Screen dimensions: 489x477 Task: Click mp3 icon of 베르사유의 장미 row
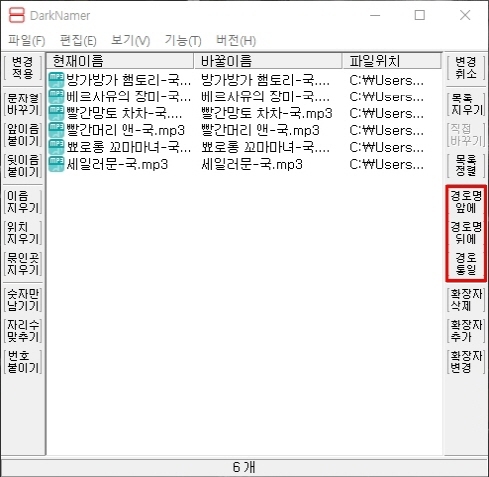56,97
